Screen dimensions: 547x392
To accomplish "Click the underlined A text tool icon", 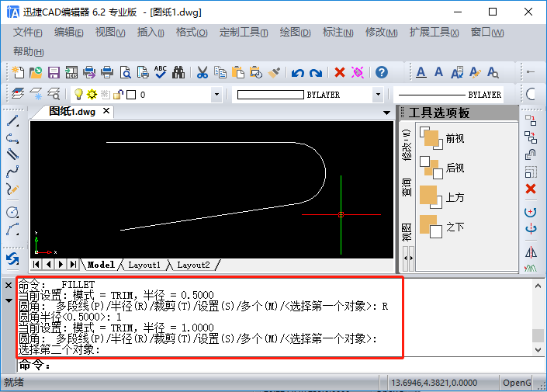I will point(421,73).
